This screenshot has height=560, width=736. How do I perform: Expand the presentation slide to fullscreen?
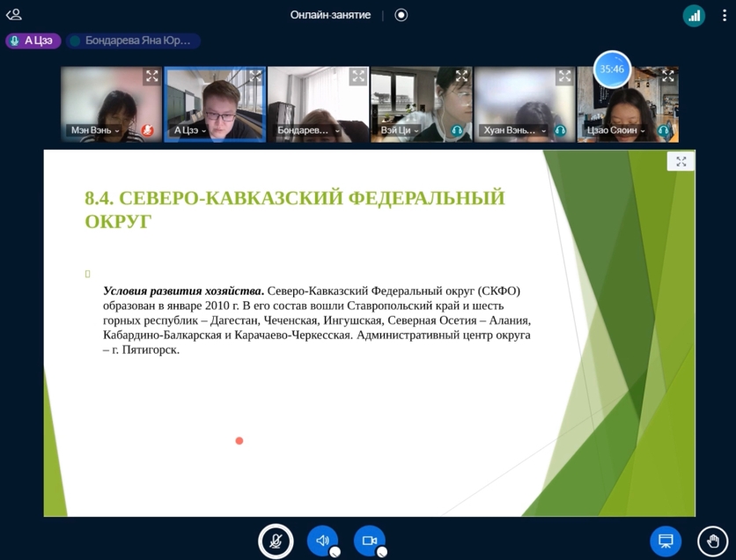point(681,161)
